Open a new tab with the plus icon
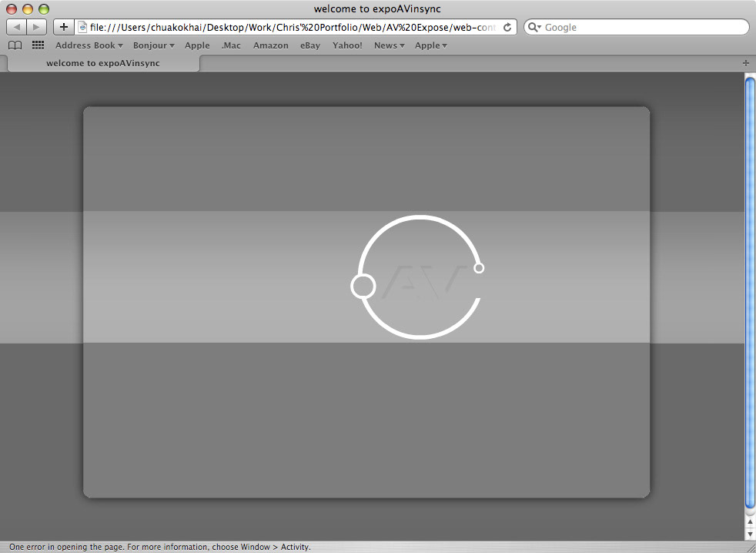756x553 pixels. [x=746, y=63]
